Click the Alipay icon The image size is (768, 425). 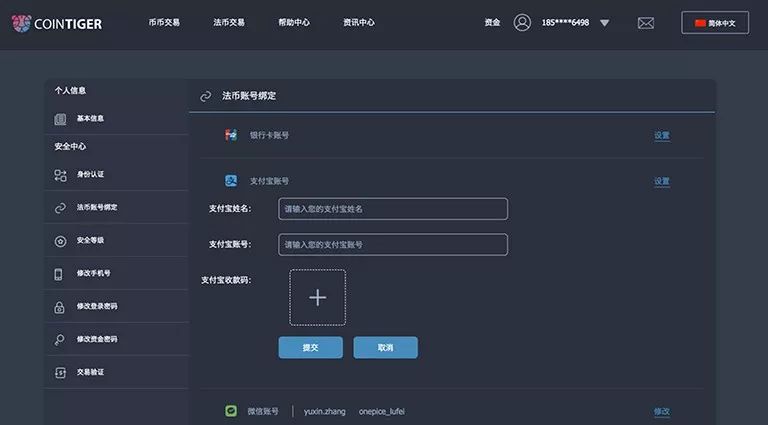coord(231,181)
